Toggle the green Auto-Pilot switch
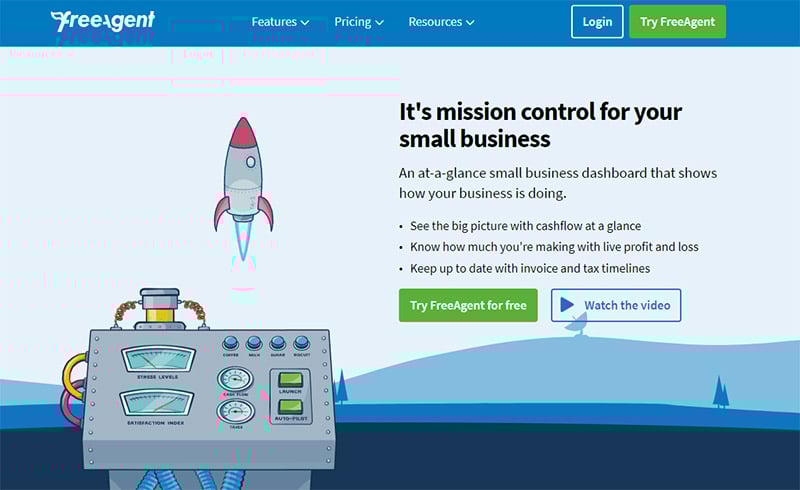 coord(289,408)
